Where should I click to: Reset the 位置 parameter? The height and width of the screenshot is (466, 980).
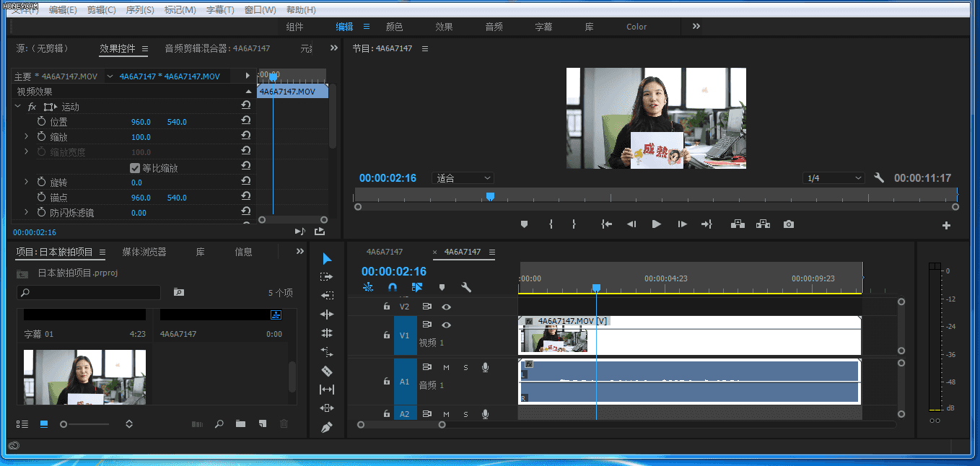pyautogui.click(x=245, y=122)
